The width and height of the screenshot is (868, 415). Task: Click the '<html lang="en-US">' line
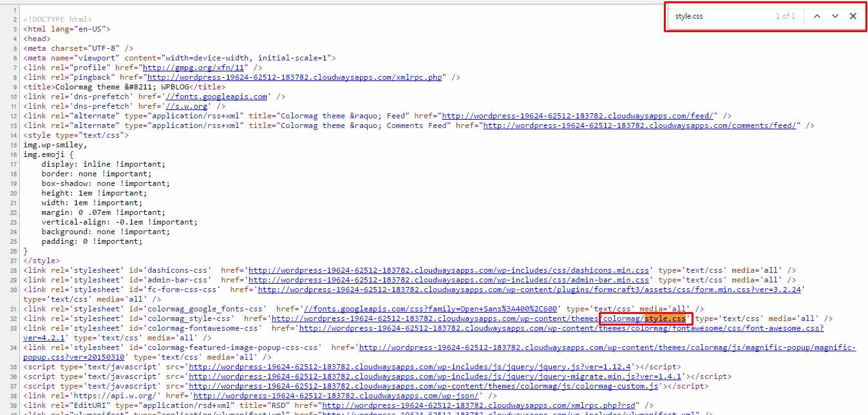coord(67,29)
